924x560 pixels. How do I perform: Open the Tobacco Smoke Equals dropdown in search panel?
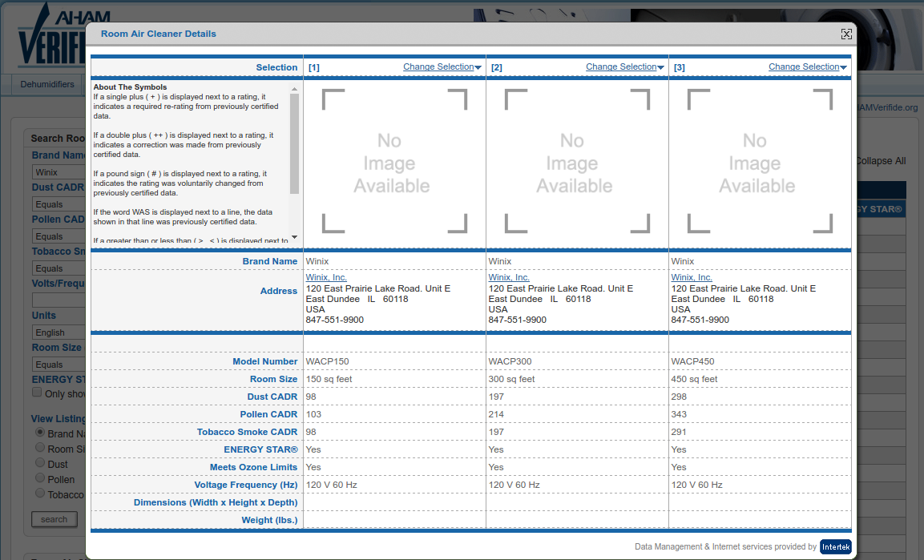(x=59, y=268)
